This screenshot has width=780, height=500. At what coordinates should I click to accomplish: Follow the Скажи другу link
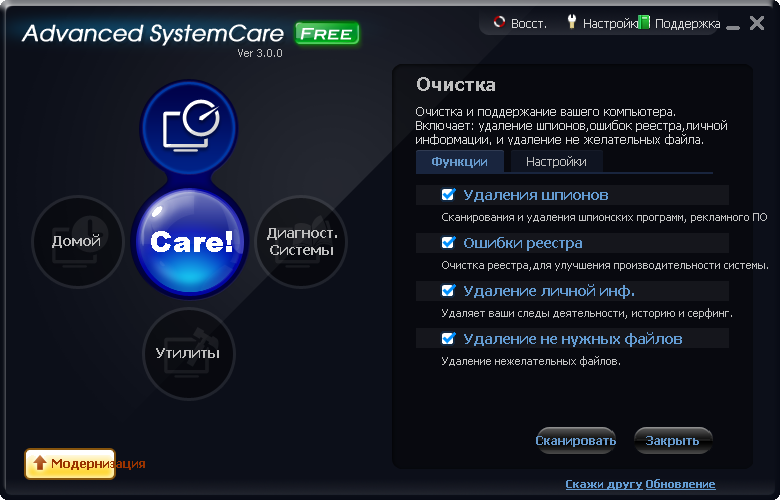tap(603, 484)
